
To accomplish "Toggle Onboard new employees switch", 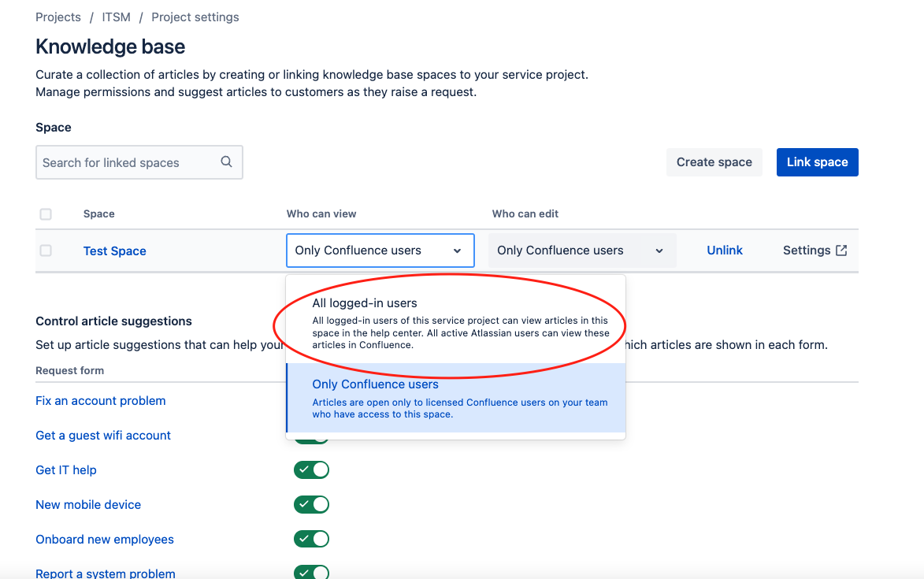I will [x=311, y=539].
